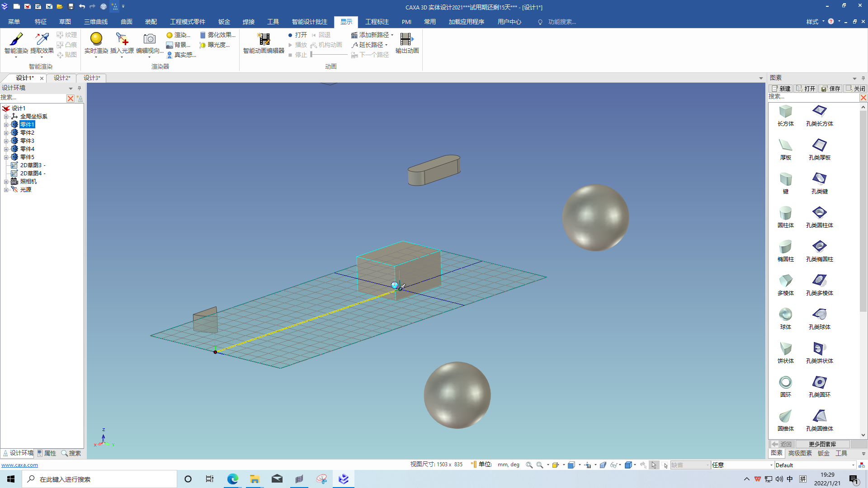Click the 插入光源 light icon
This screenshot has height=488, width=868.
click(x=122, y=39)
